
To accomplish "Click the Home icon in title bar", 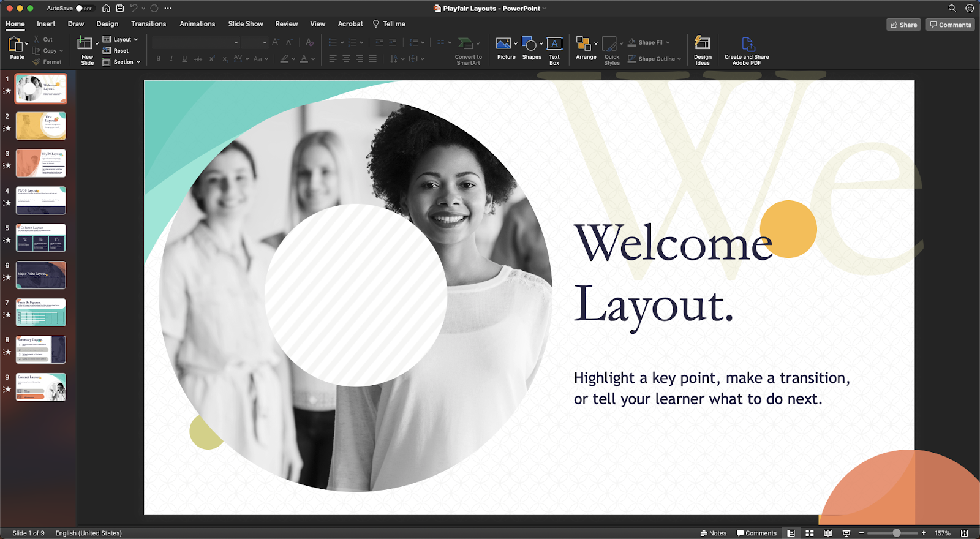I will tap(106, 8).
